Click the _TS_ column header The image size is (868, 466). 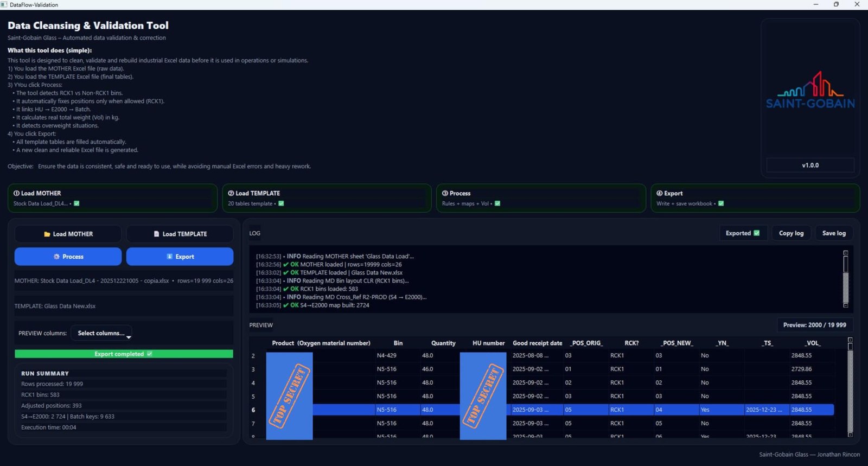coord(767,343)
